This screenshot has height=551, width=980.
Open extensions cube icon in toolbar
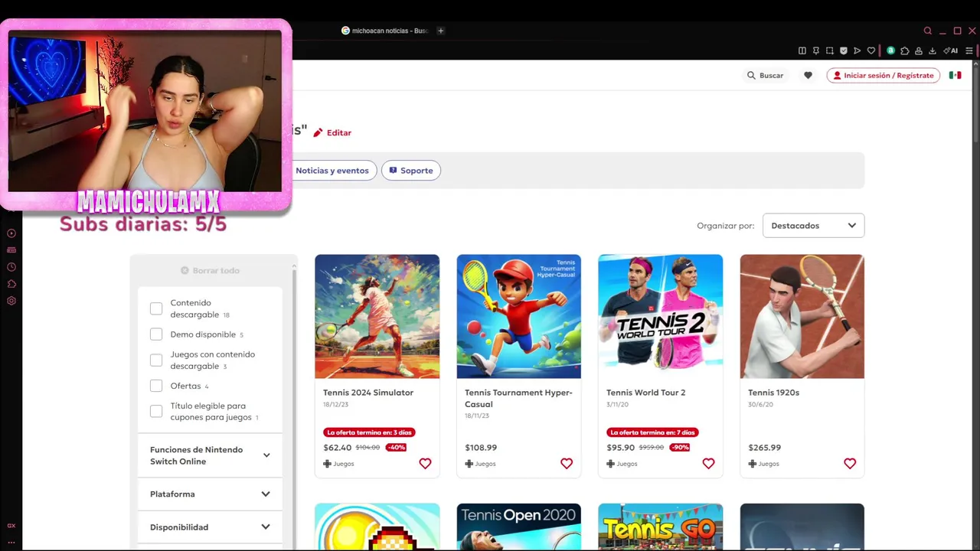click(x=904, y=51)
